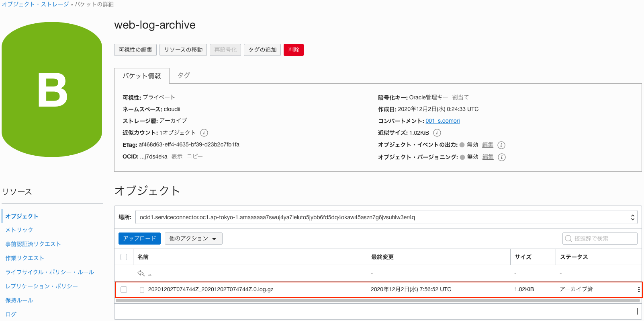Click info icon for オブジェクト・イベントの出力
The image size is (644, 321).
[x=501, y=145]
